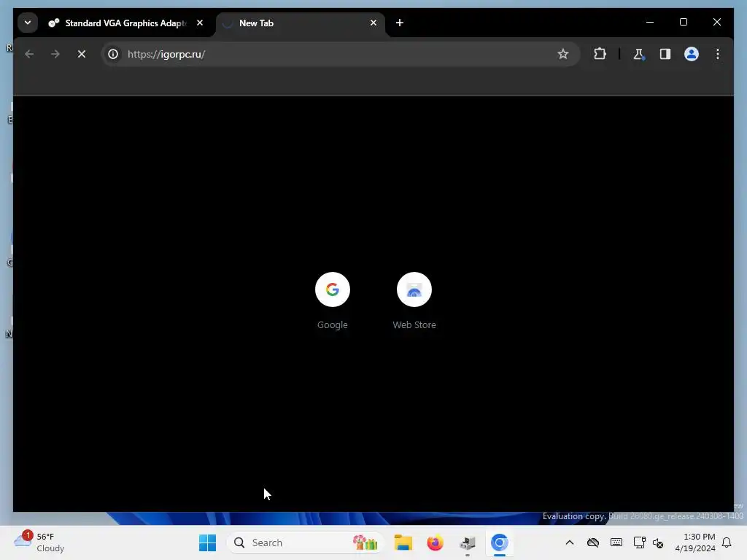Viewport: 747px width, 560px height.
Task: View site information icon in address bar
Action: (x=113, y=54)
